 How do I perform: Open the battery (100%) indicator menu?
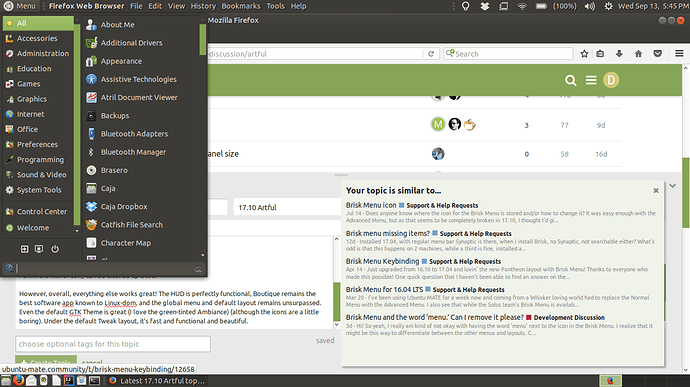[x=556, y=6]
